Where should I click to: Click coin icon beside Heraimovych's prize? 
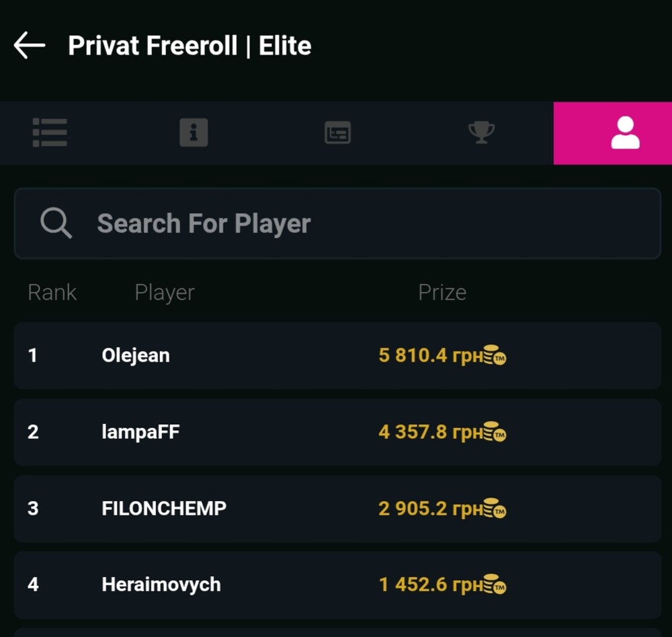pos(495,585)
